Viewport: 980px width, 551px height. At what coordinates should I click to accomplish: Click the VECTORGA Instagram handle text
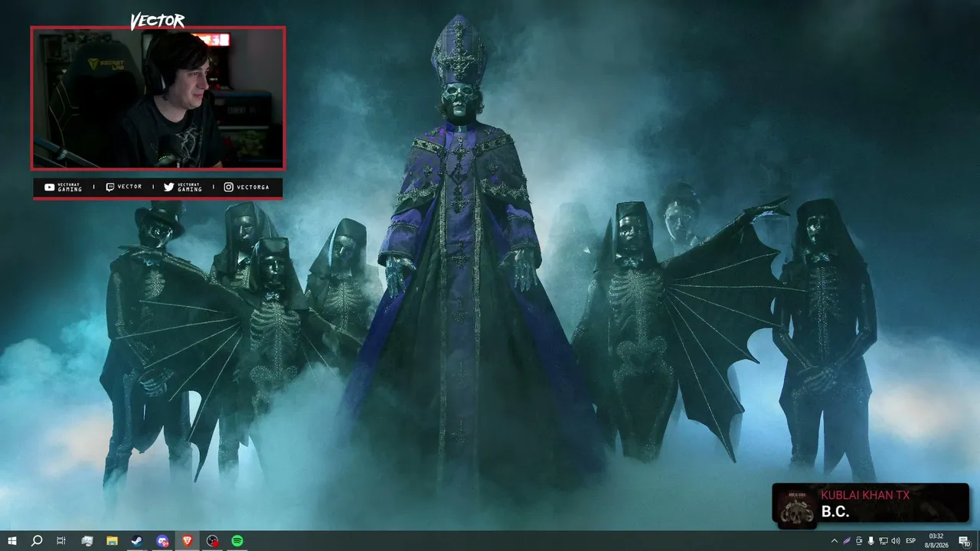click(x=253, y=187)
